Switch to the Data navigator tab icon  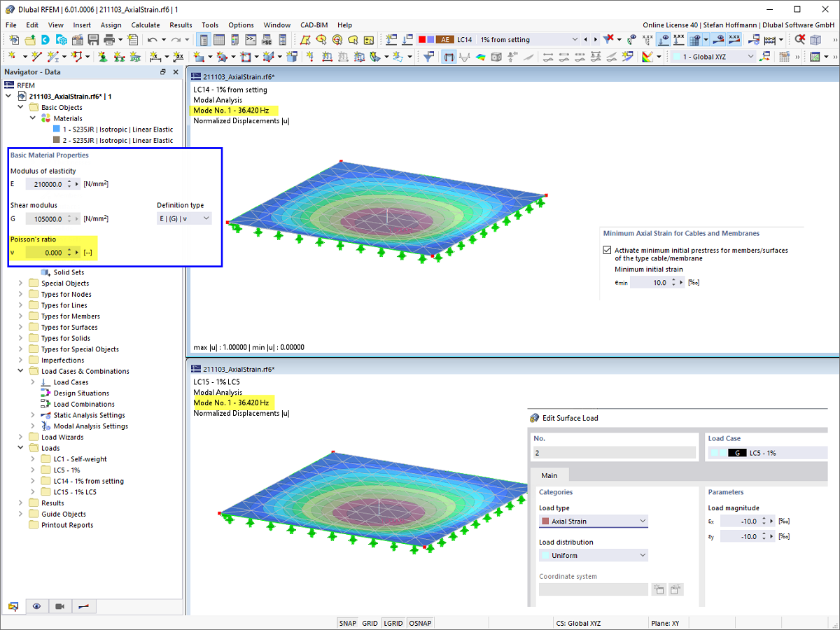13,606
